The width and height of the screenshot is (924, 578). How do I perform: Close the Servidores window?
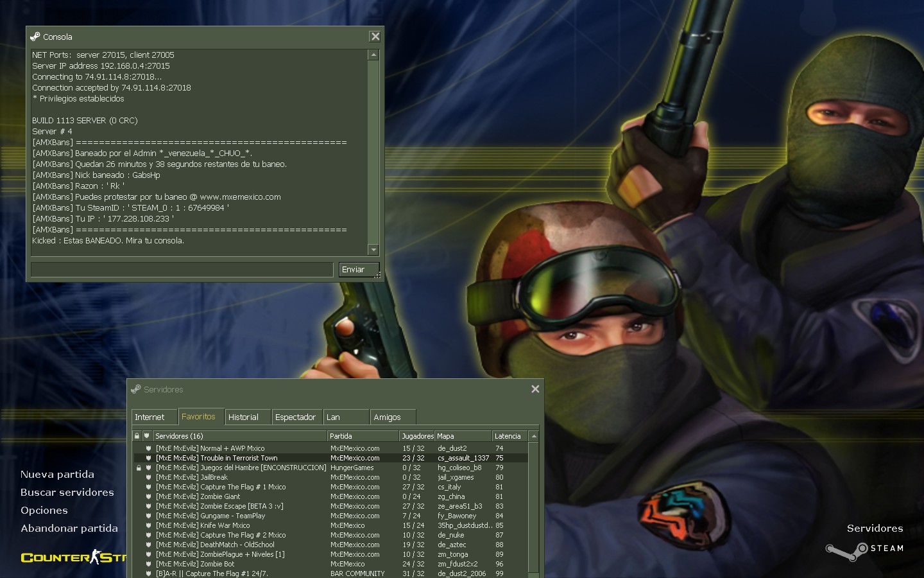point(535,389)
